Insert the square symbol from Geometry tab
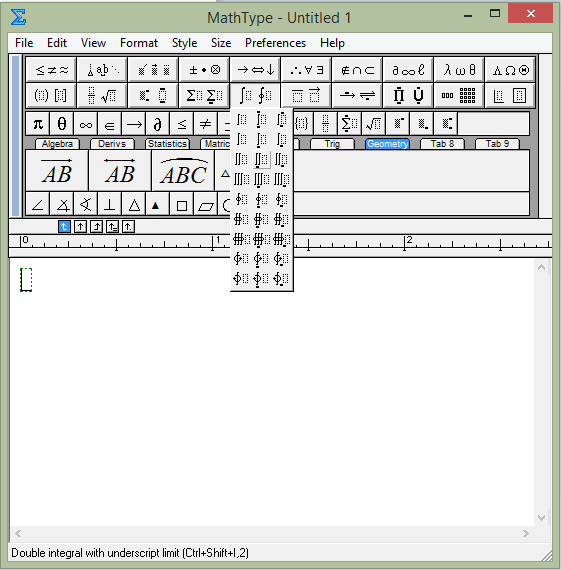 click(x=181, y=205)
